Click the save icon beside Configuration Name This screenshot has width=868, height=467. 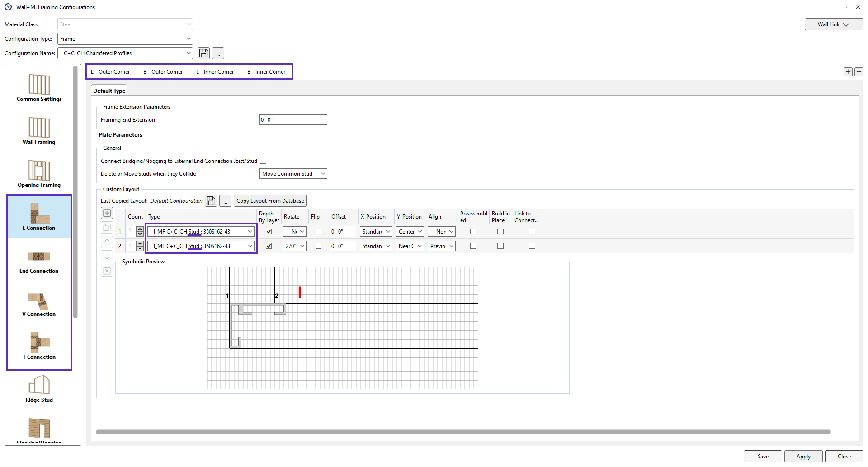pyautogui.click(x=204, y=53)
